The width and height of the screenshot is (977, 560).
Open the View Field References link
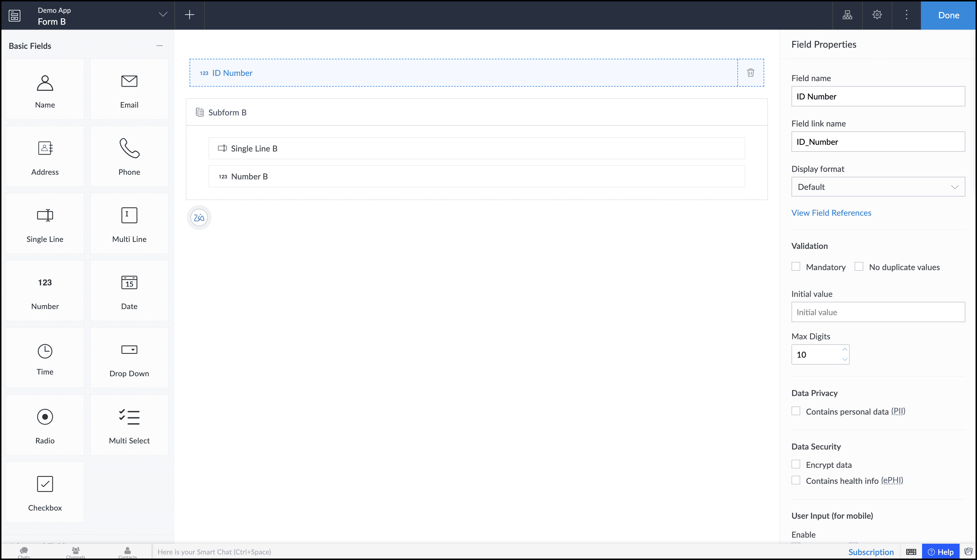point(831,213)
